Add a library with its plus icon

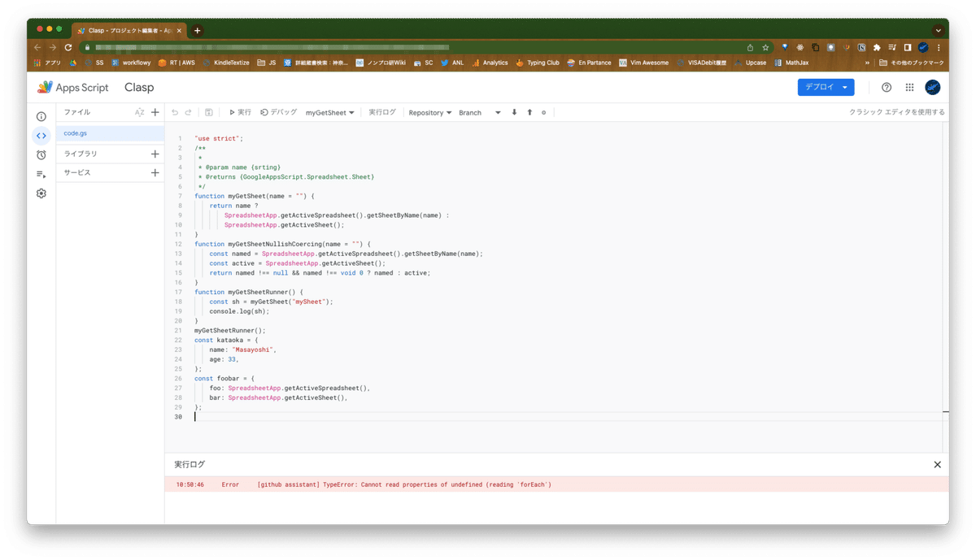[x=155, y=154]
